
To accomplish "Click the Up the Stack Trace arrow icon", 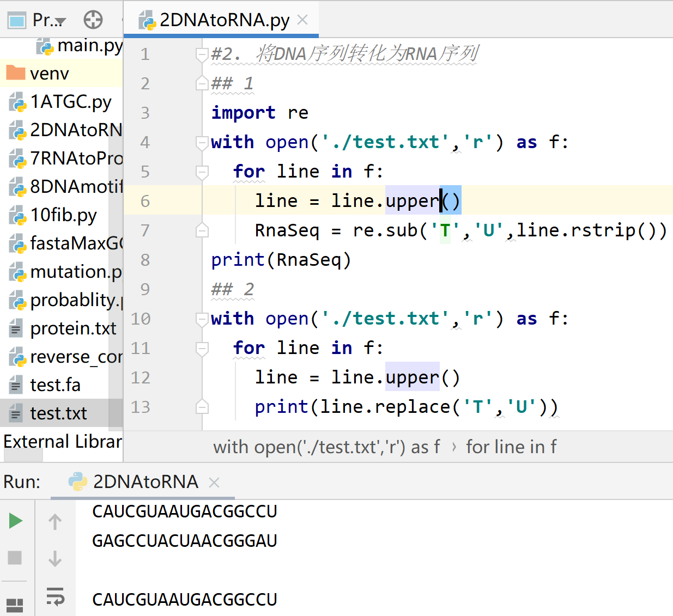I will pos(54,521).
